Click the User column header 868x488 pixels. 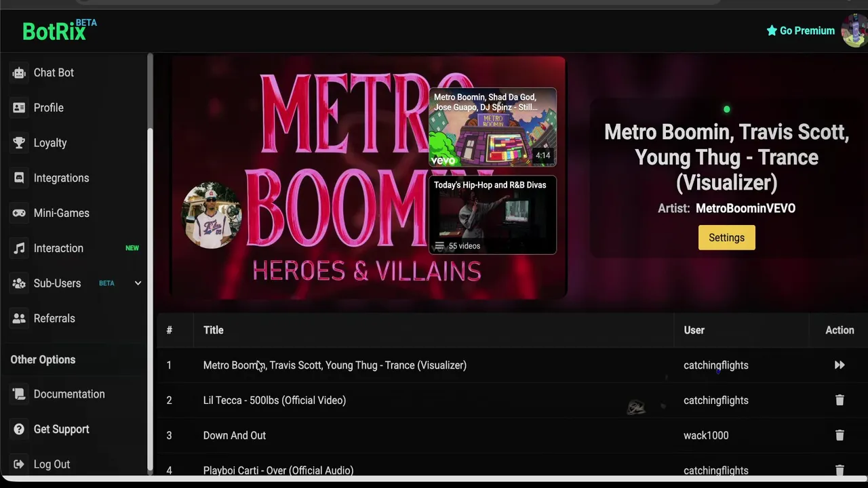point(694,330)
